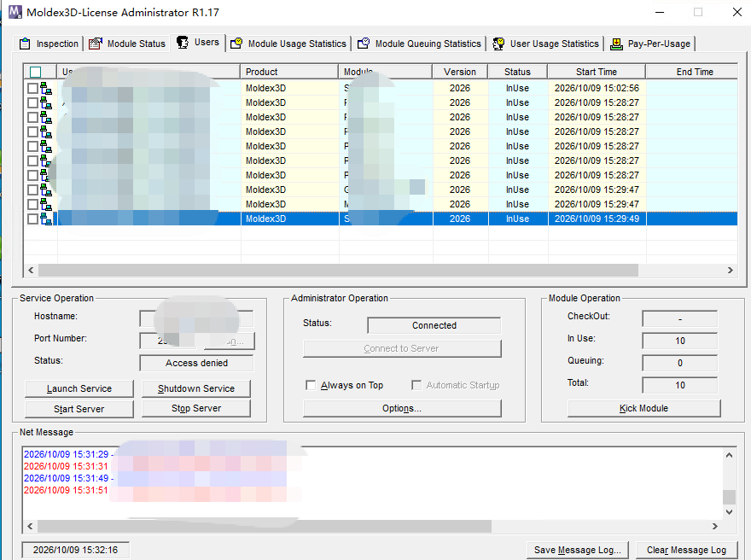Viewport: 751px width, 560px height.
Task: Sort by the Status column header
Action: pos(518,72)
